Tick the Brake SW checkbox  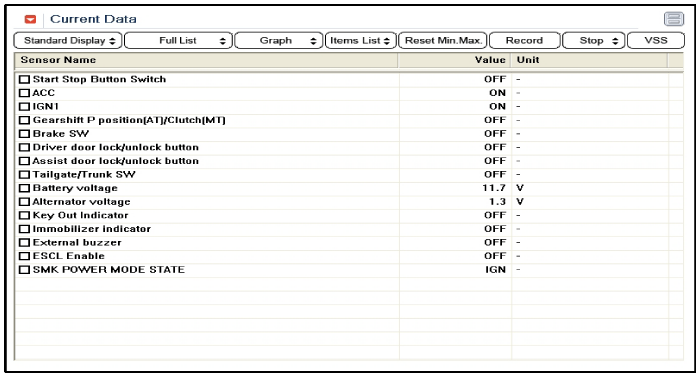25,134
